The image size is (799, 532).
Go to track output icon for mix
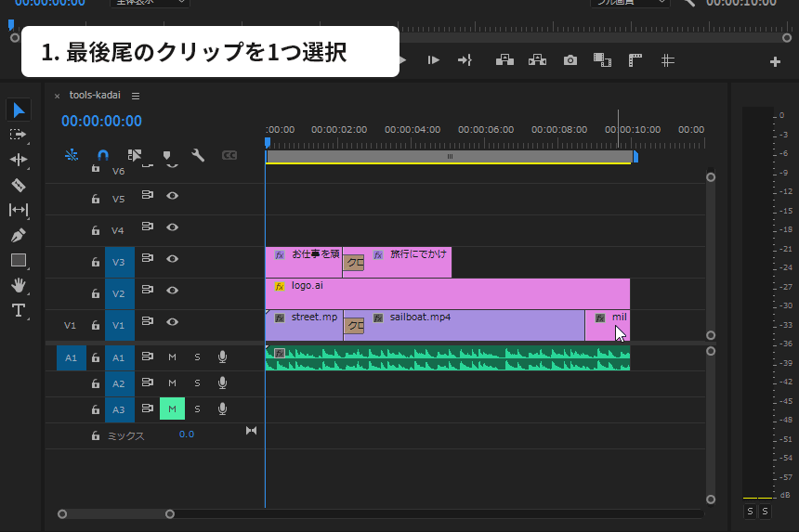tap(251, 431)
